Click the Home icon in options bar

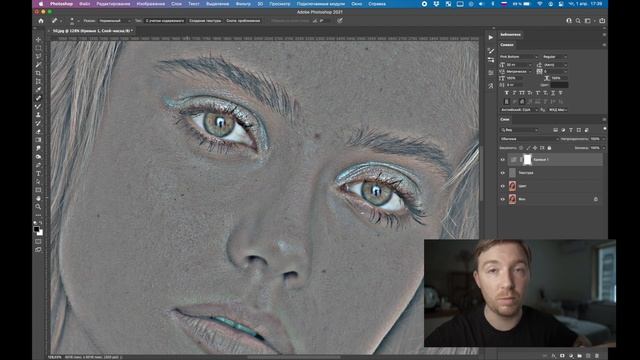[41, 20]
